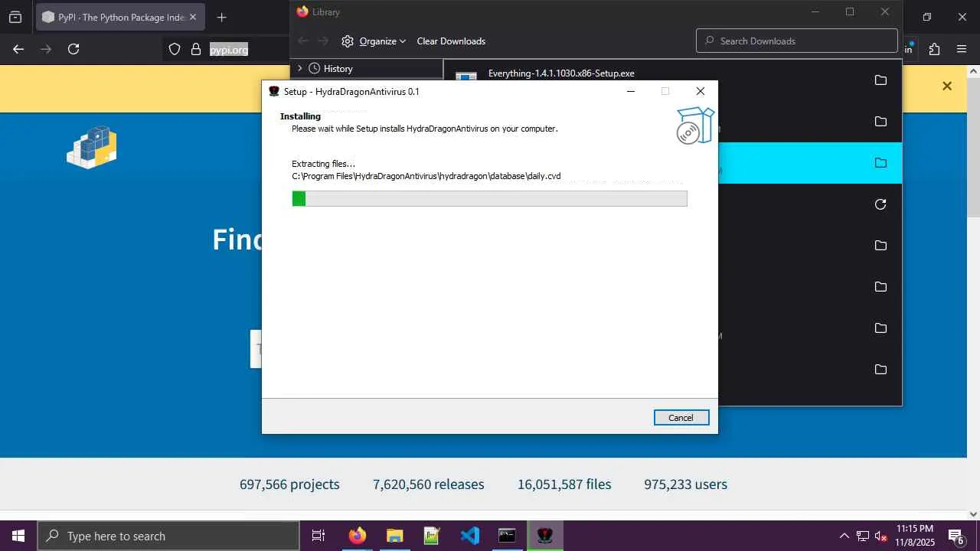The image size is (980, 551).
Task: Go back in the Firefox browser
Action: point(18,49)
